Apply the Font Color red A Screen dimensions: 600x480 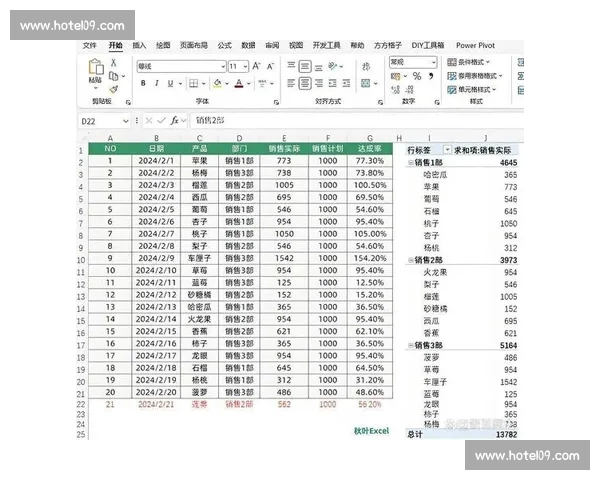239,83
